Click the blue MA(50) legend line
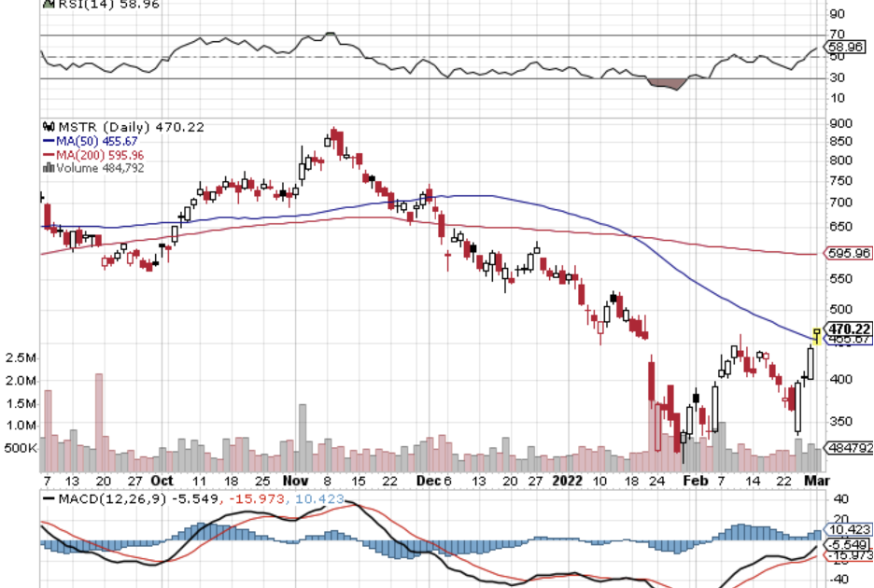874x588 pixels. [x=49, y=141]
